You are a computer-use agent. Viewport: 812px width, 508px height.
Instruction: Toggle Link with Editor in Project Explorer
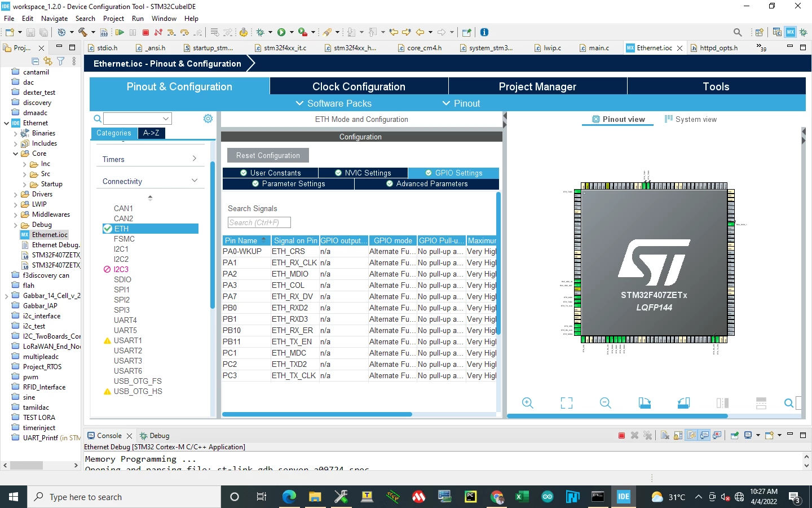[48, 61]
